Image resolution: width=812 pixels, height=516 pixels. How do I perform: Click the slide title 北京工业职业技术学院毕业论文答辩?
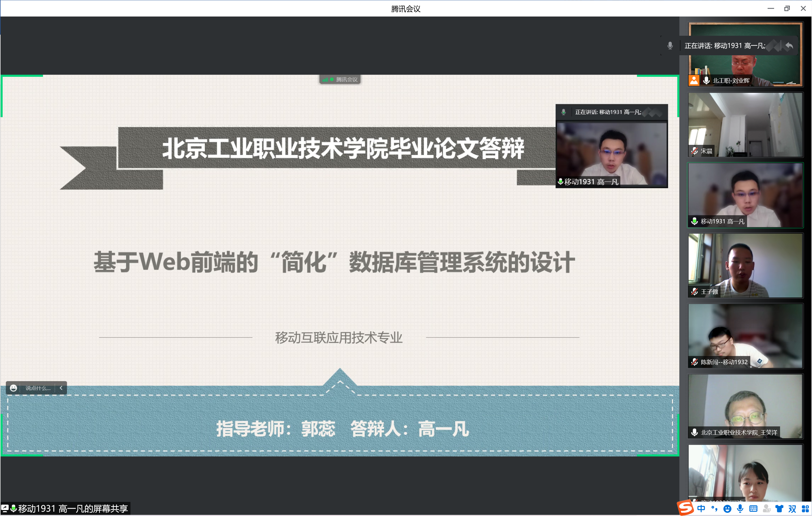[343, 148]
